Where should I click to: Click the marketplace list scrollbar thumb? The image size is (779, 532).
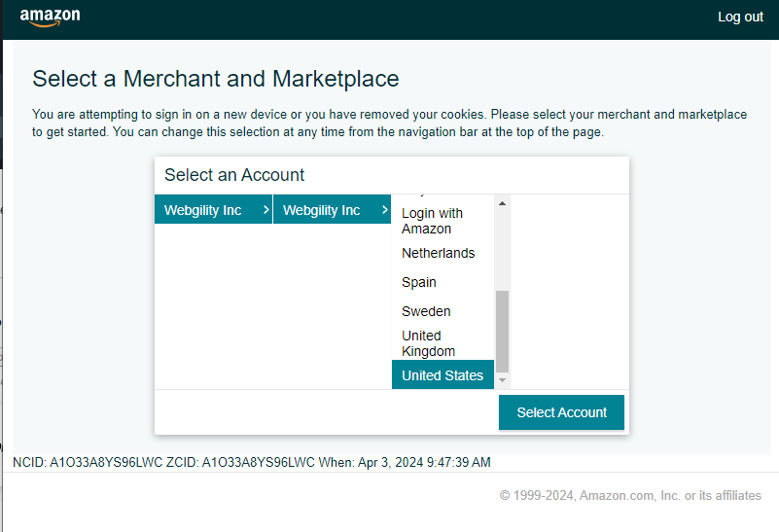(502, 332)
